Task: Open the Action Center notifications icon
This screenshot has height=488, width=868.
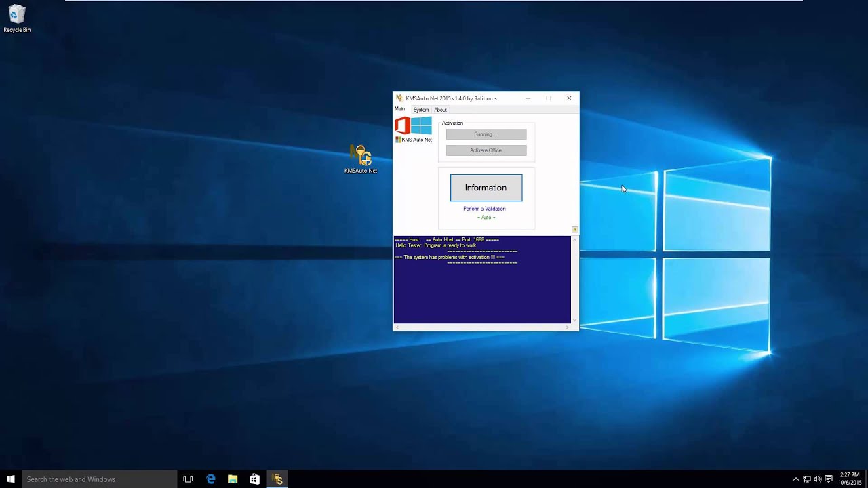Action: 829,479
